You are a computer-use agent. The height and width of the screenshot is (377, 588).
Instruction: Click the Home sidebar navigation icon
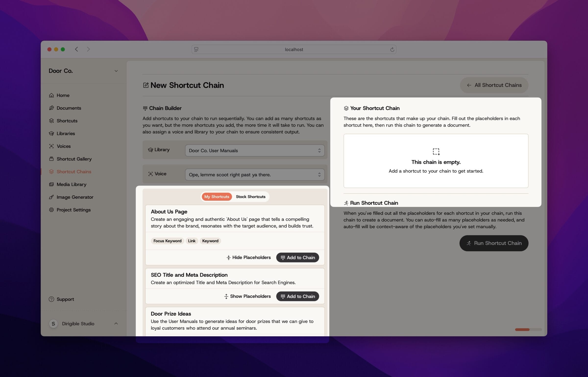pyautogui.click(x=51, y=95)
